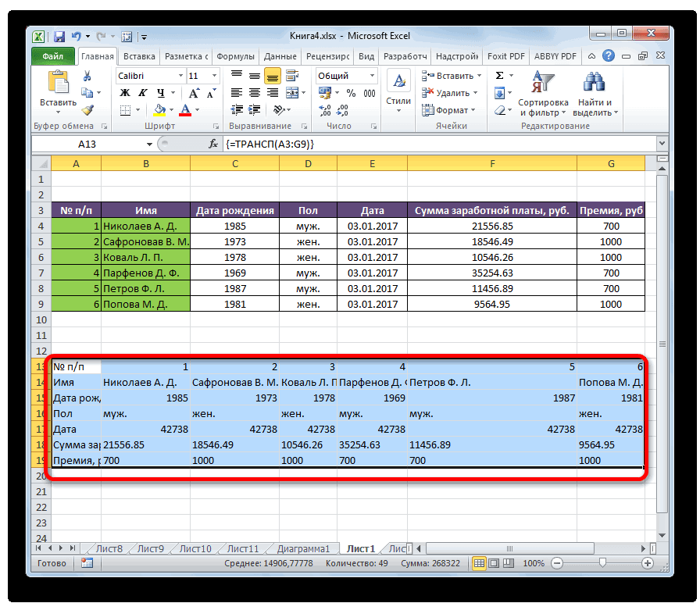Screen dimensions: 700x603
Task: Click the red font color swatch
Action: click(x=185, y=110)
